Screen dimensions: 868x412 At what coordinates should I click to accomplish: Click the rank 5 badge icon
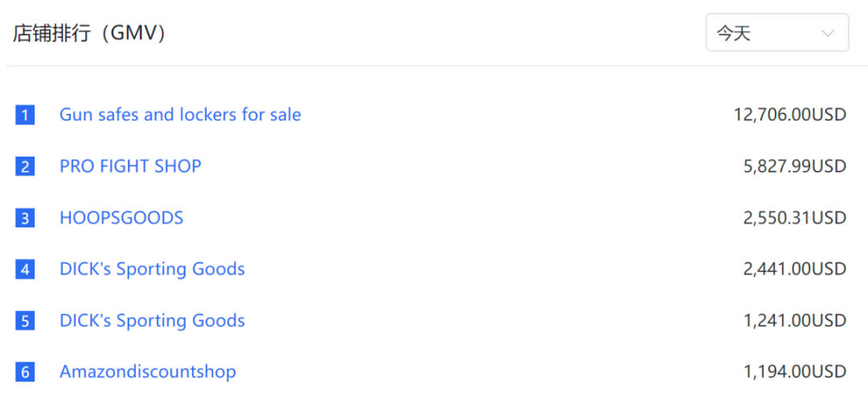pyautogui.click(x=25, y=320)
